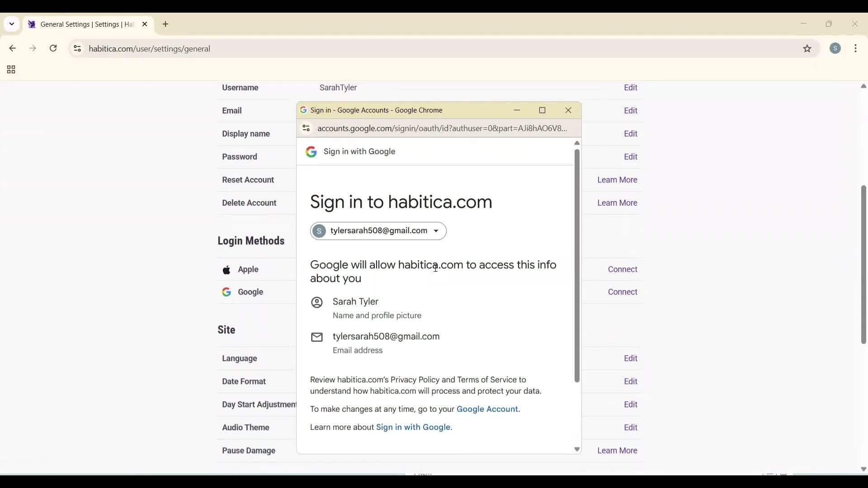Bookmark the page via the star icon
This screenshot has width=868, height=488.
tap(807, 49)
